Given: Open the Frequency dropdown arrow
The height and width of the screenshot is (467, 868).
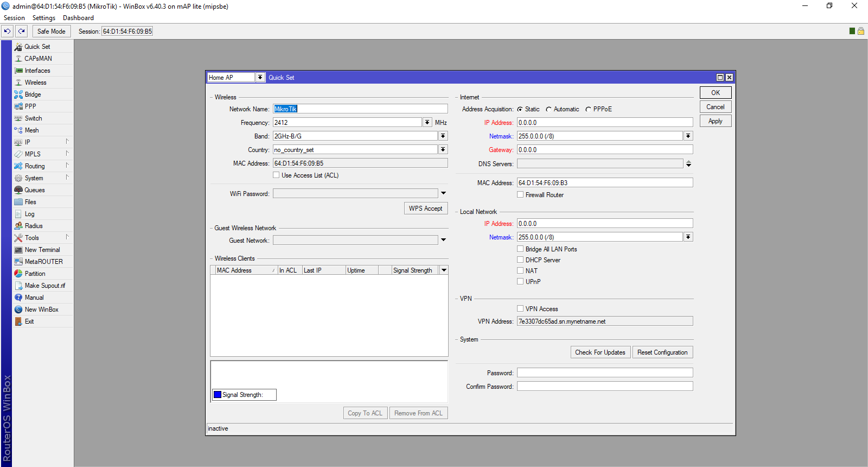Looking at the screenshot, I should pyautogui.click(x=427, y=123).
